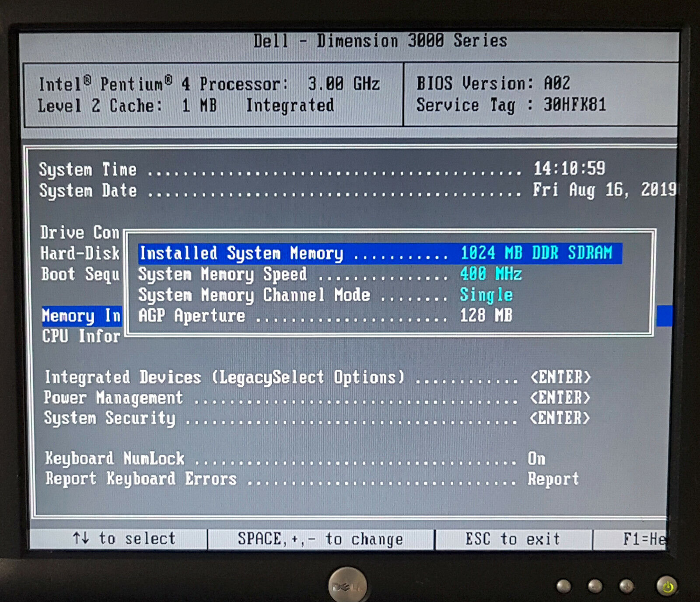The width and height of the screenshot is (700, 602).
Task: Click the Dell Dimension 3000 Series title
Action: (380, 41)
